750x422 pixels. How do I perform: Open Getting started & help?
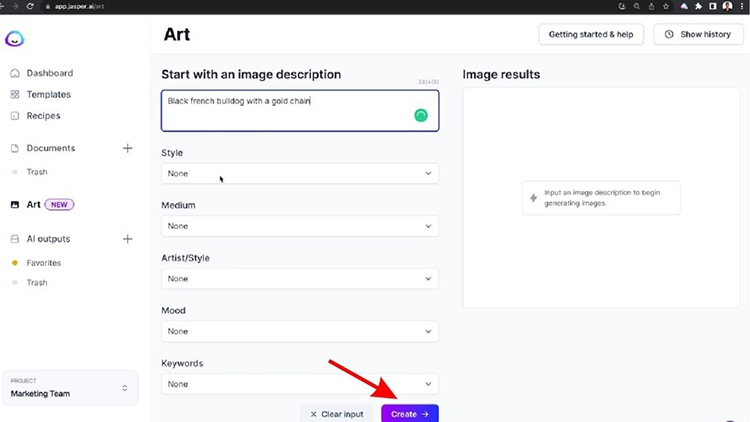[x=591, y=34]
